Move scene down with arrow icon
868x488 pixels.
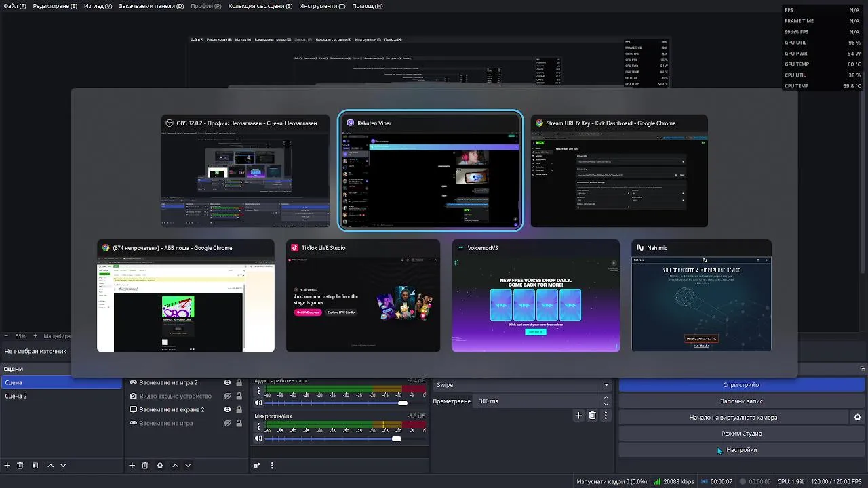(x=63, y=466)
